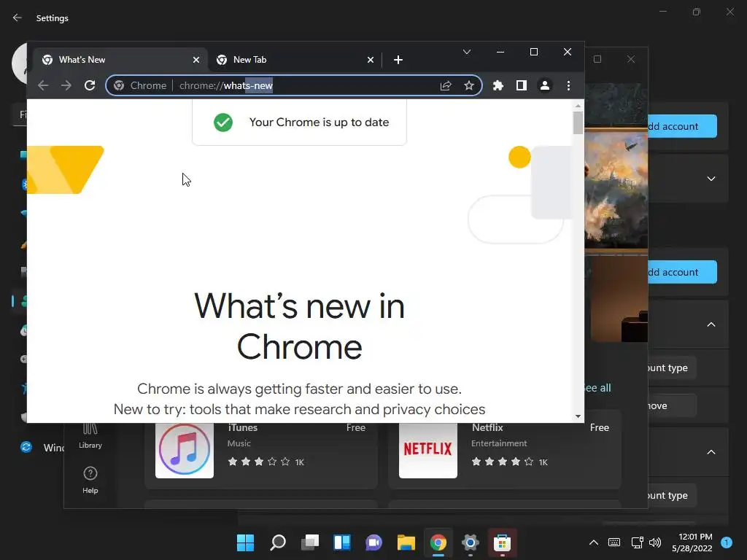This screenshot has height=560, width=747.
Task: Click Chrome site info chip
Action: [x=140, y=86]
